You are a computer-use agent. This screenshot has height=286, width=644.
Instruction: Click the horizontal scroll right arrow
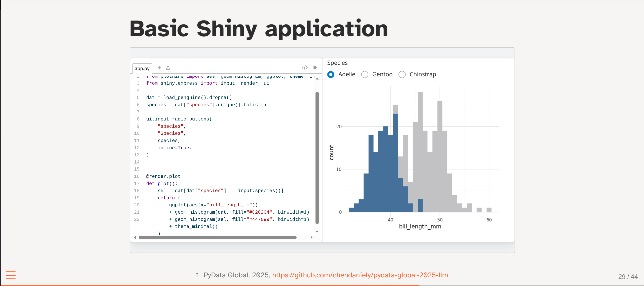[311, 237]
